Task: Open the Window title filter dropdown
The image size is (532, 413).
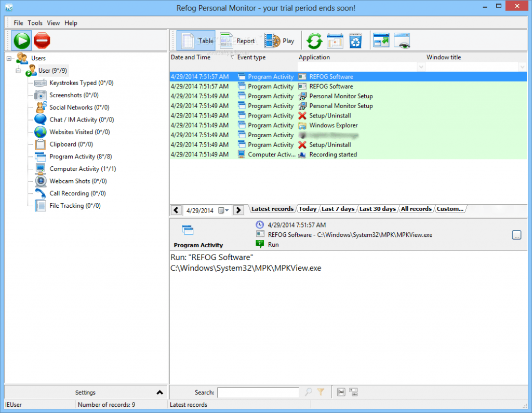Action: click(522, 67)
